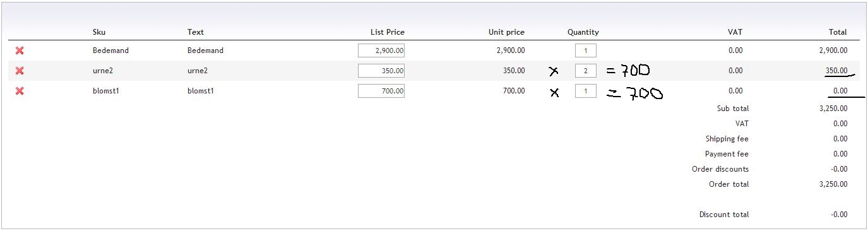Focus the blomst1 Quantity input
Image resolution: width=868 pixels, height=231 pixels.
pos(586,91)
